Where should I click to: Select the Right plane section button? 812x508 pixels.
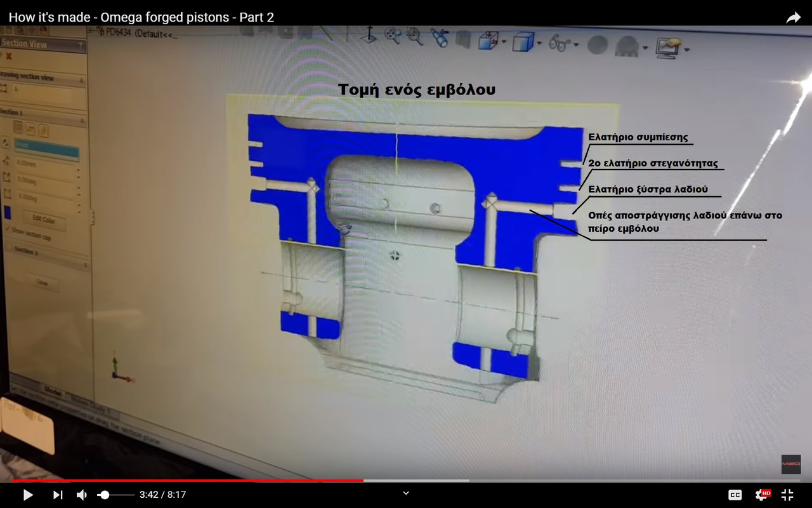pyautogui.click(x=44, y=131)
